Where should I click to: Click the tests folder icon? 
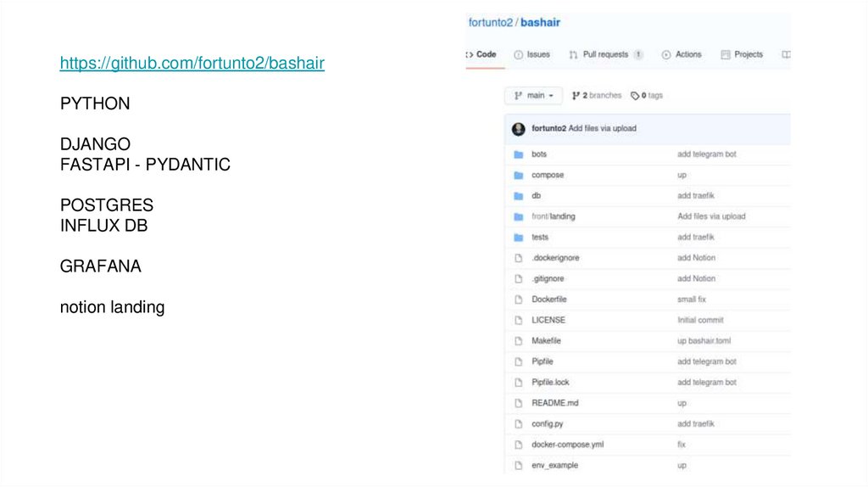pos(518,238)
